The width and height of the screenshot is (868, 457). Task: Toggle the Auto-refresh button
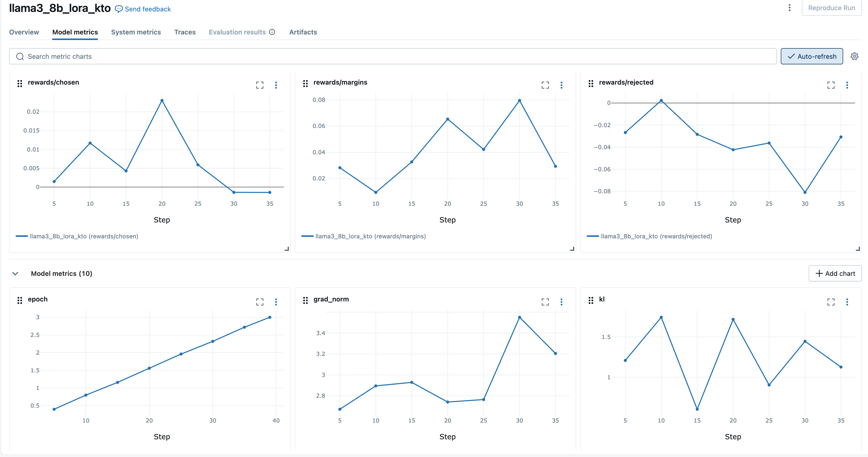[811, 56]
